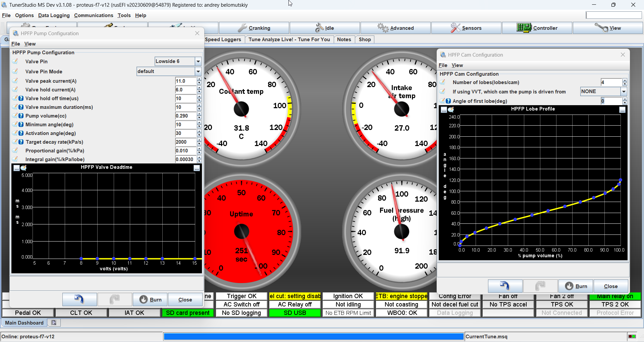Click the Main Dashboard tab
The image size is (644, 342).
point(24,323)
